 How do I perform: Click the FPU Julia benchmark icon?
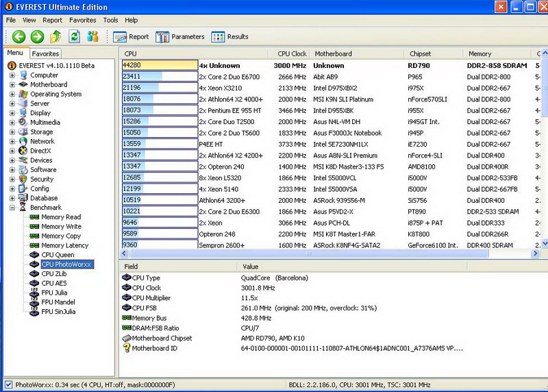34,293
